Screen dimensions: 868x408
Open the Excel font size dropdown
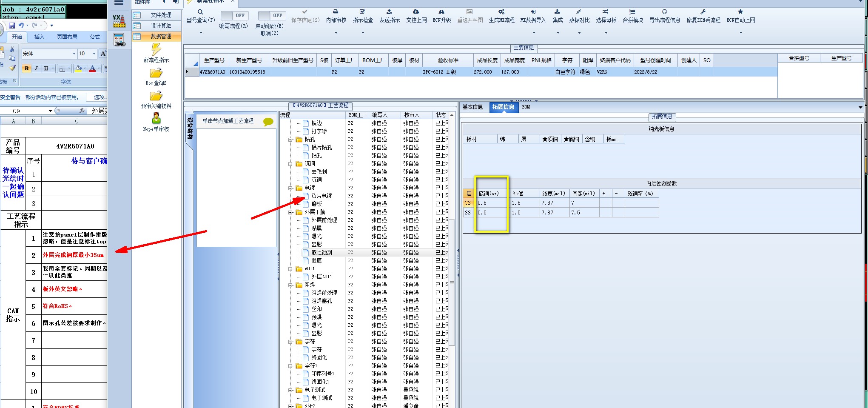pyautogui.click(x=94, y=54)
